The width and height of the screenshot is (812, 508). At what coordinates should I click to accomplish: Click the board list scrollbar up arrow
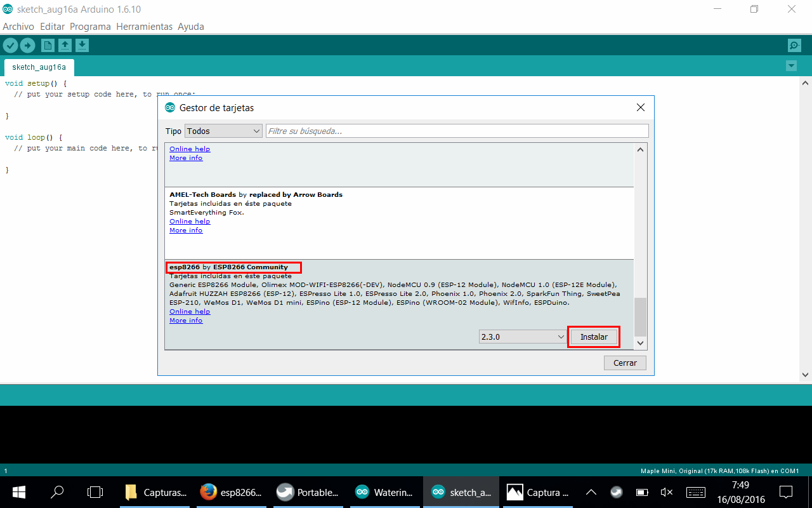(x=640, y=150)
